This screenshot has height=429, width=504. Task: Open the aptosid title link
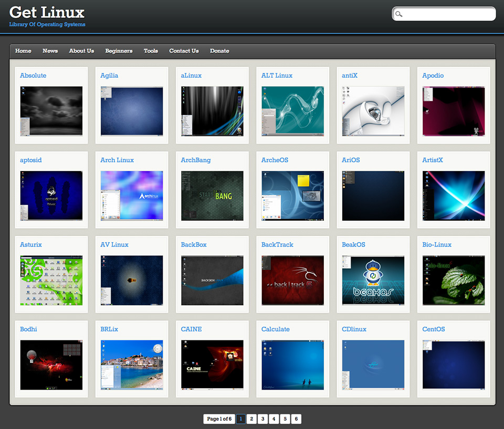31,160
